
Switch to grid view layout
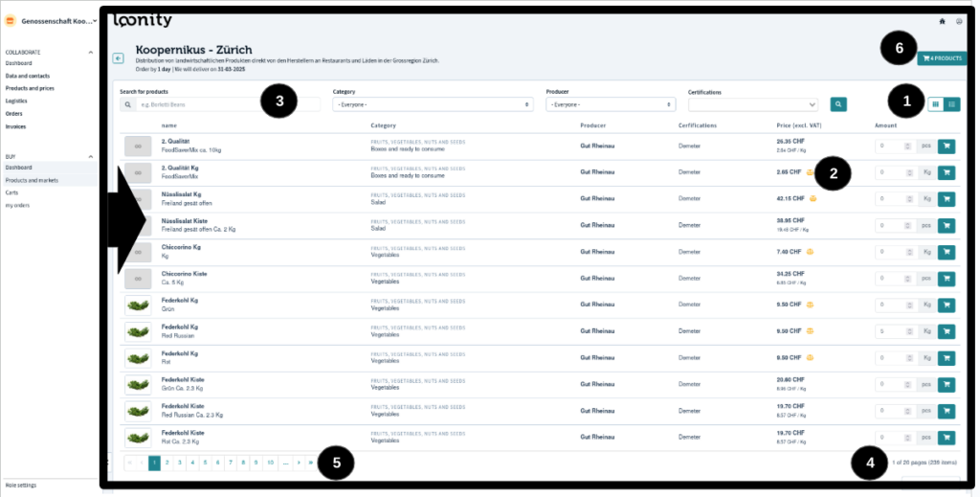tap(936, 104)
